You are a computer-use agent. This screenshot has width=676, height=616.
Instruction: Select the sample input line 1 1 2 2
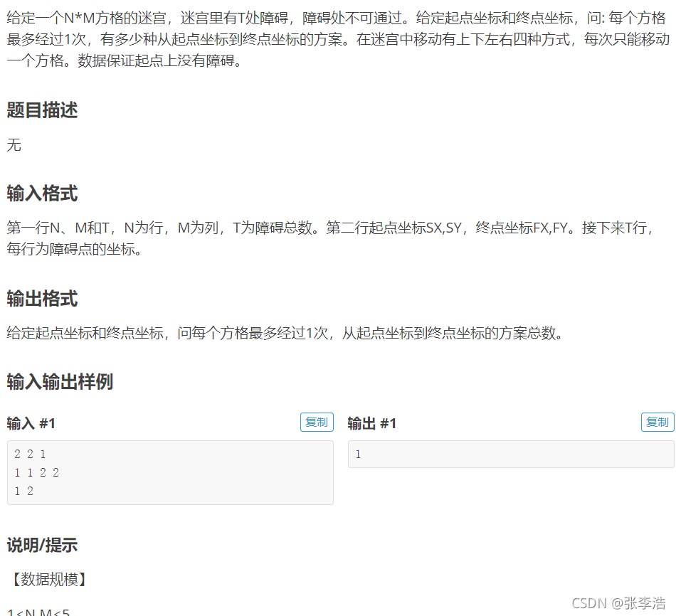click(35, 472)
